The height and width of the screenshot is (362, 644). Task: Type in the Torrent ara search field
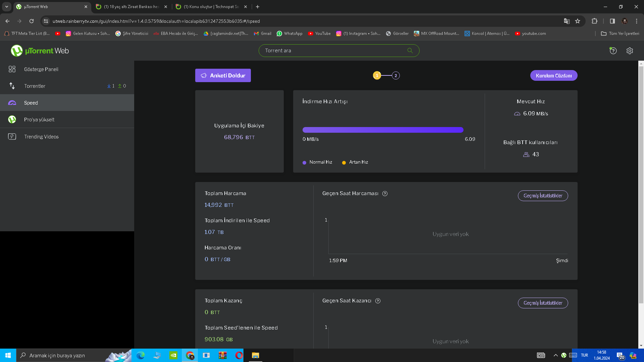coord(332,51)
